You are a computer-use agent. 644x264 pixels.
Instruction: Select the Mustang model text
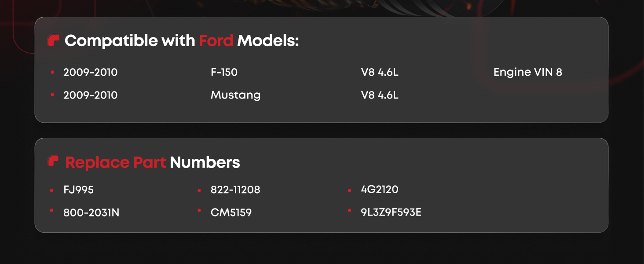[x=235, y=95]
